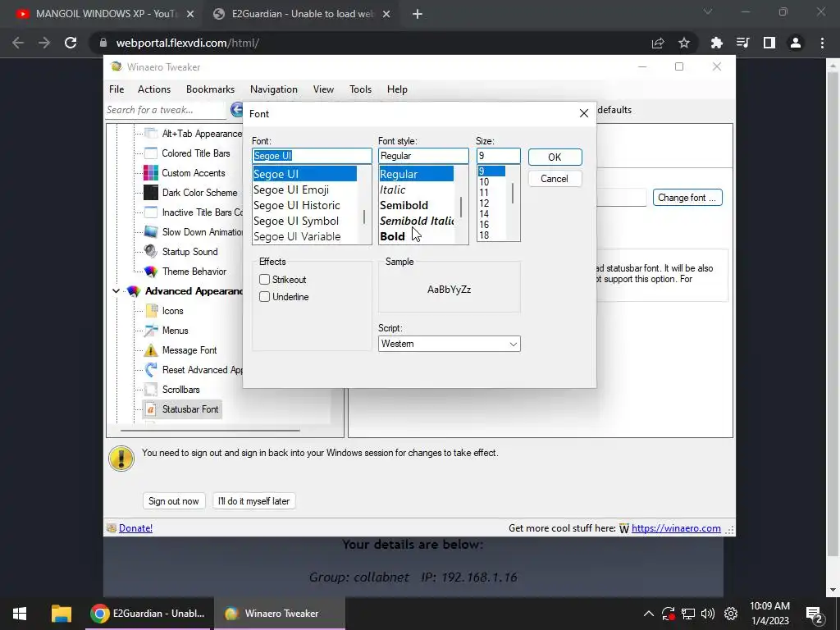
Task: Click the Alt+Tab Appearance tree icon
Action: point(151,134)
